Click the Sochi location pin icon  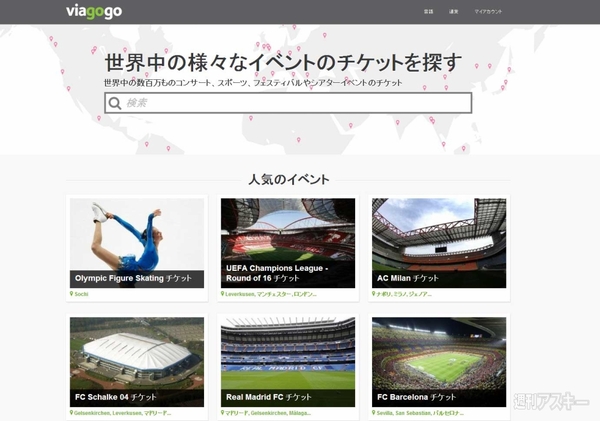[x=72, y=294]
